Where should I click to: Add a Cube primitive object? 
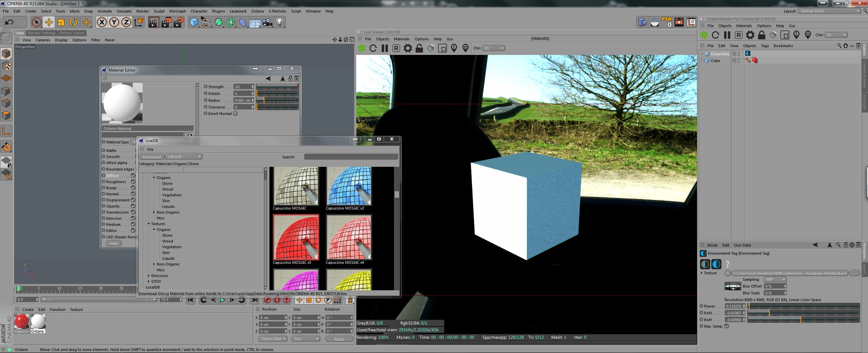pos(194,22)
